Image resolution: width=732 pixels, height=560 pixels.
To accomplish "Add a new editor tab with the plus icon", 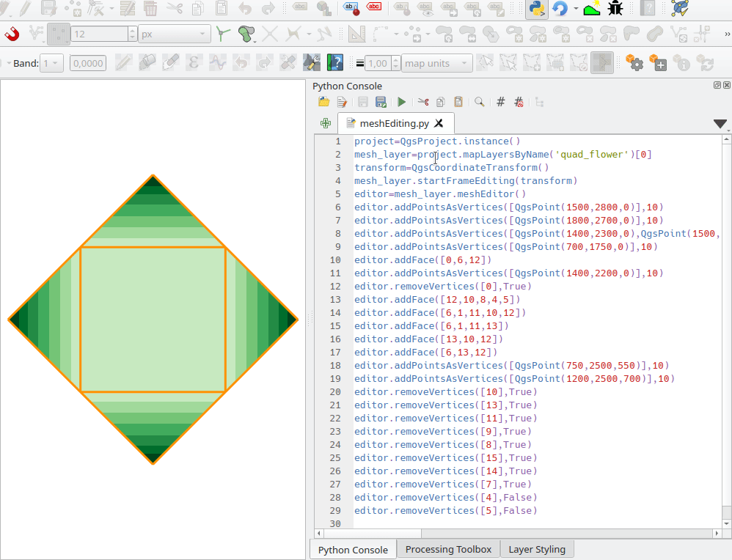I will point(326,123).
